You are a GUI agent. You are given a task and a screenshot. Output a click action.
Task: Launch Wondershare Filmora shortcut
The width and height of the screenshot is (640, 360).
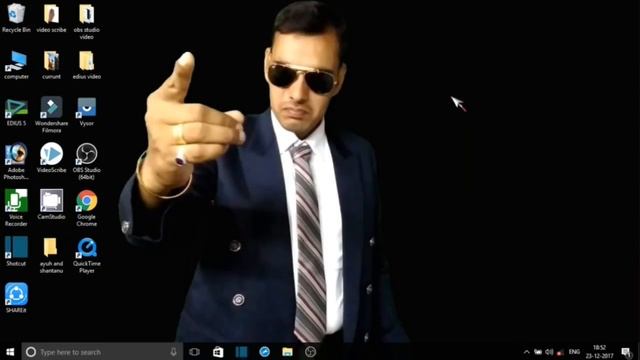[x=51, y=115]
